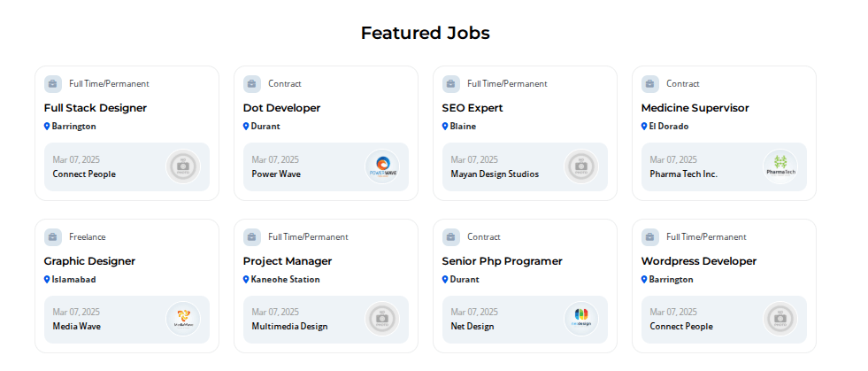The height and width of the screenshot is (371, 868).
Task: Click briefcase icon on Full Stack Designer card
Action: (x=53, y=84)
